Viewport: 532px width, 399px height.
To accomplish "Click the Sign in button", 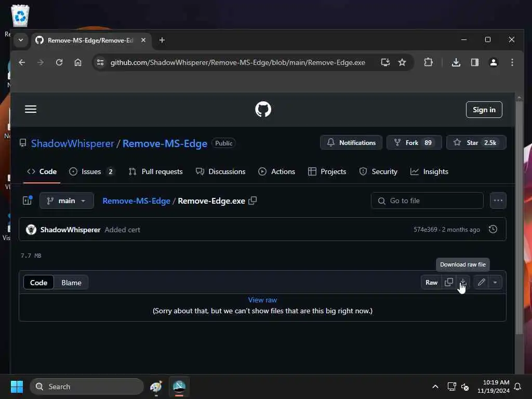I will [x=484, y=110].
